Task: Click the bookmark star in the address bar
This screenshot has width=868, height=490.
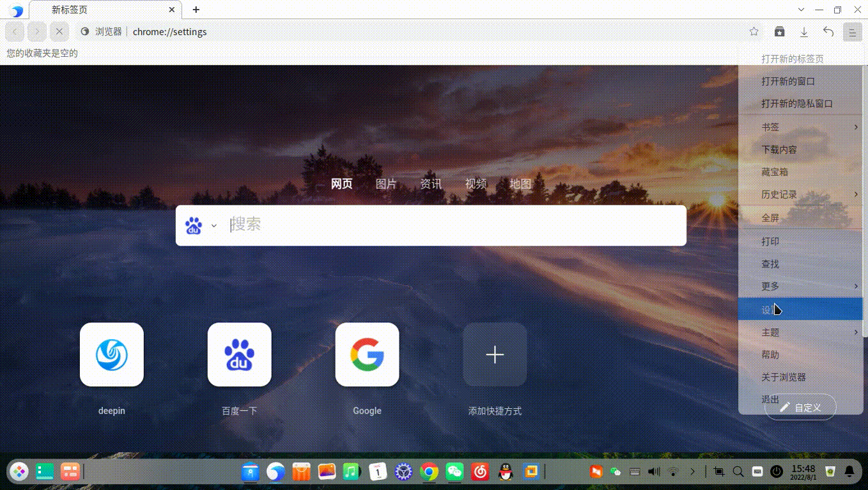Action: coord(754,31)
